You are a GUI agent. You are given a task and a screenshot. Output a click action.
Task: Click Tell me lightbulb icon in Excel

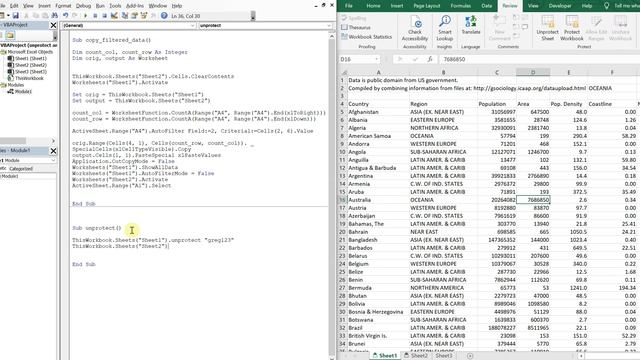point(607,6)
